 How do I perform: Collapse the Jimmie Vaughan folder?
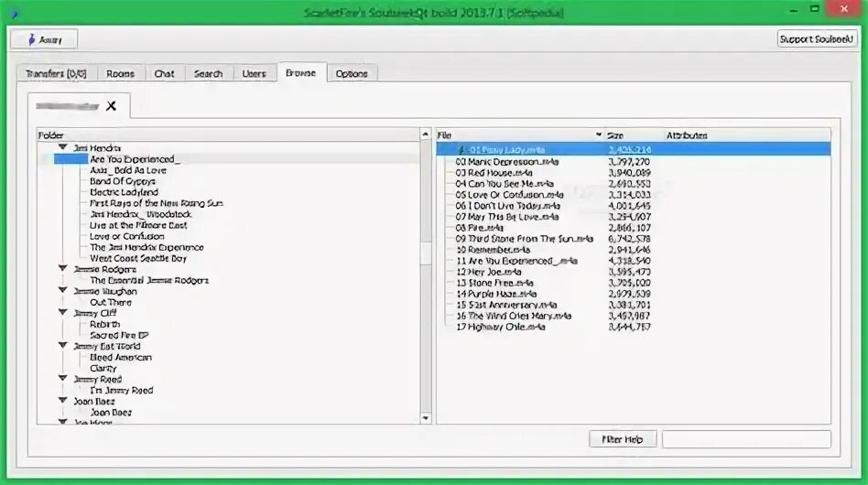pos(63,290)
